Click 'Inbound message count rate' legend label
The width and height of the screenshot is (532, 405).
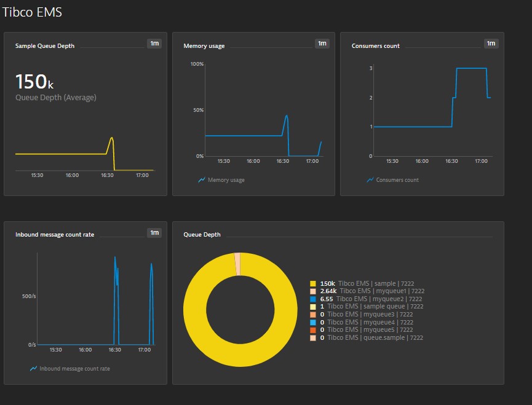pos(74,368)
